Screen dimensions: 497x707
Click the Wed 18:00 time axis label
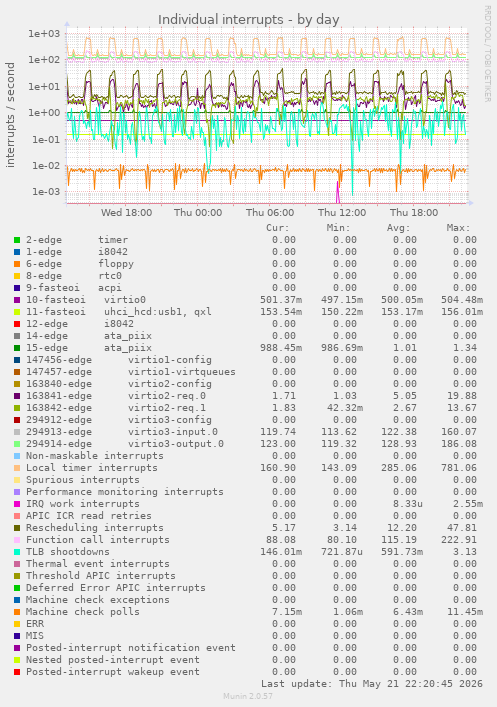(126, 212)
